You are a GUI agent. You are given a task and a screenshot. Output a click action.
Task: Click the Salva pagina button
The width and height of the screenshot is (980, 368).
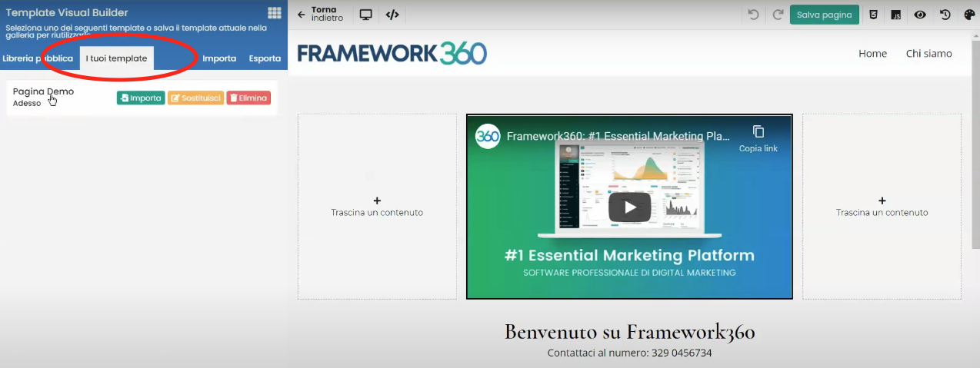coord(825,15)
